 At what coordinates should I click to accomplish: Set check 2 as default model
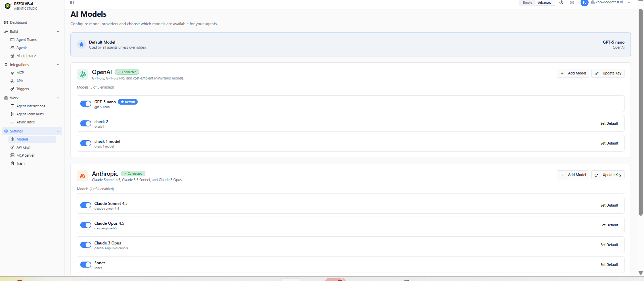click(609, 123)
